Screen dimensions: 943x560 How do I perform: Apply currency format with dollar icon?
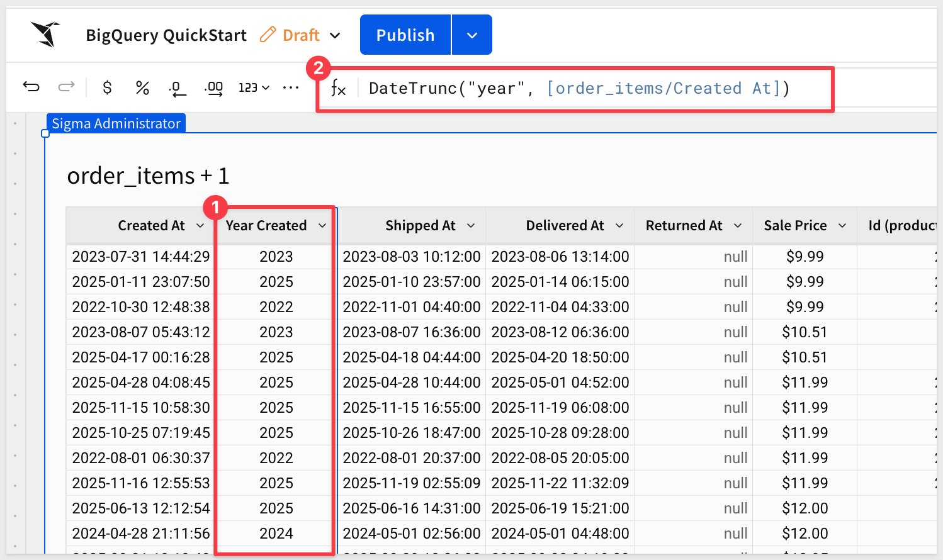tap(107, 87)
